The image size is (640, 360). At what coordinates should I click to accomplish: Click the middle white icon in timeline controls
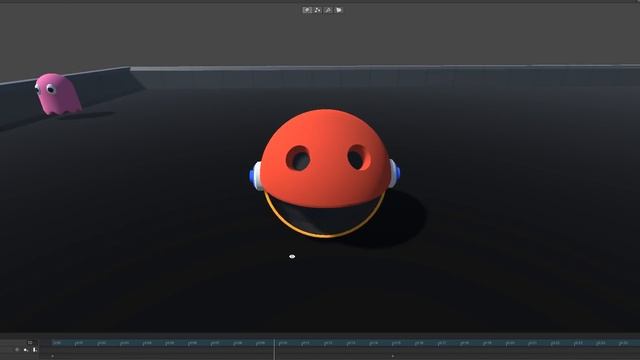click(26, 349)
